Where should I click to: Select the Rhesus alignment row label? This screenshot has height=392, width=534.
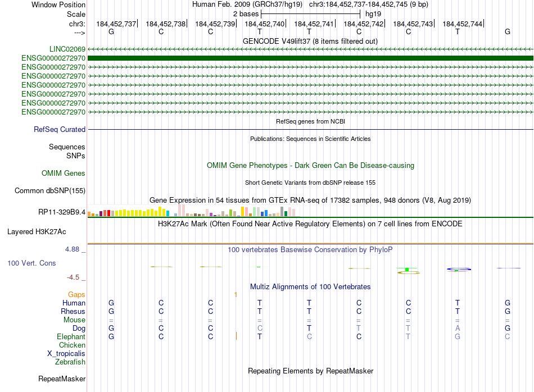73,311
